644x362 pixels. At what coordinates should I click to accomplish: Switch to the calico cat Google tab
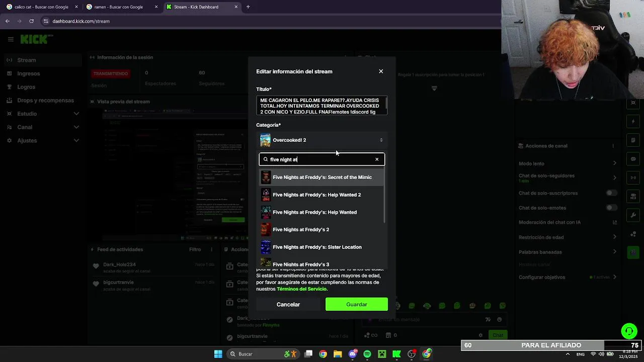[x=41, y=7]
